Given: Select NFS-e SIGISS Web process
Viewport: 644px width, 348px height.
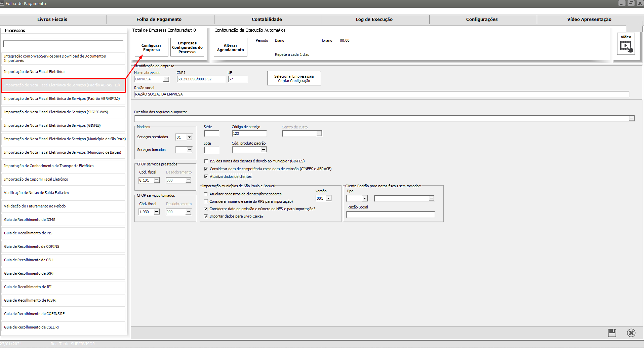Looking at the screenshot, I should point(63,112).
